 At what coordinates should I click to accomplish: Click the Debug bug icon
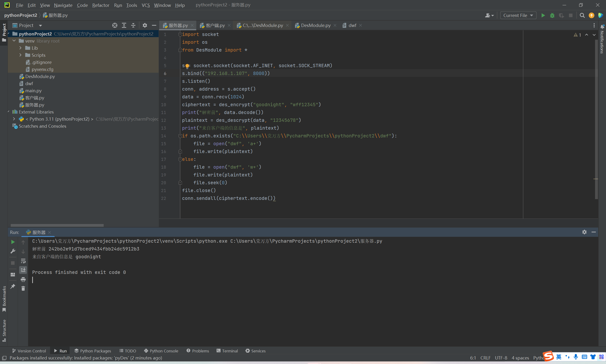coord(552,15)
